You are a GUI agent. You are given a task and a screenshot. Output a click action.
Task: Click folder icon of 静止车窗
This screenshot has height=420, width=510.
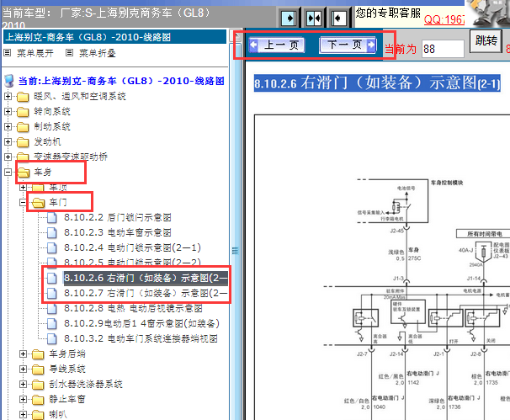[38, 400]
